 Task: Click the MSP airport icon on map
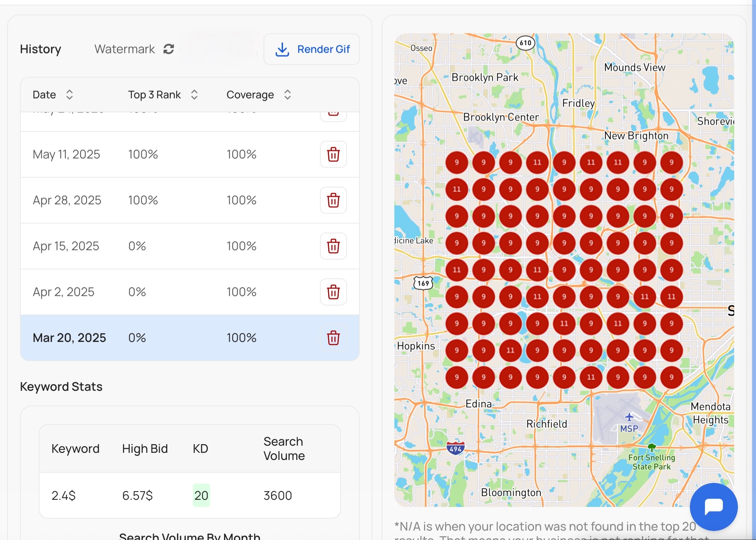pos(629,417)
